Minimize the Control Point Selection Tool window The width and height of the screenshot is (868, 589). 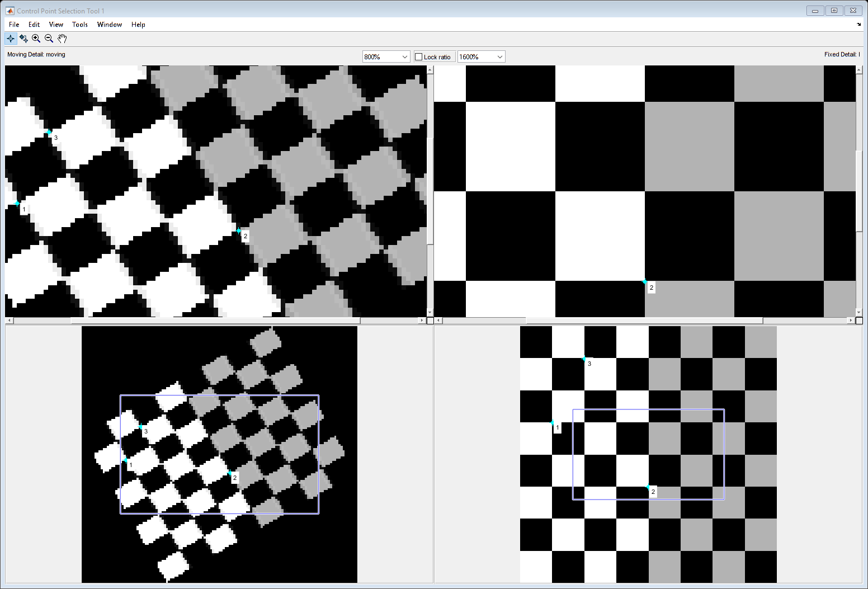coord(815,11)
